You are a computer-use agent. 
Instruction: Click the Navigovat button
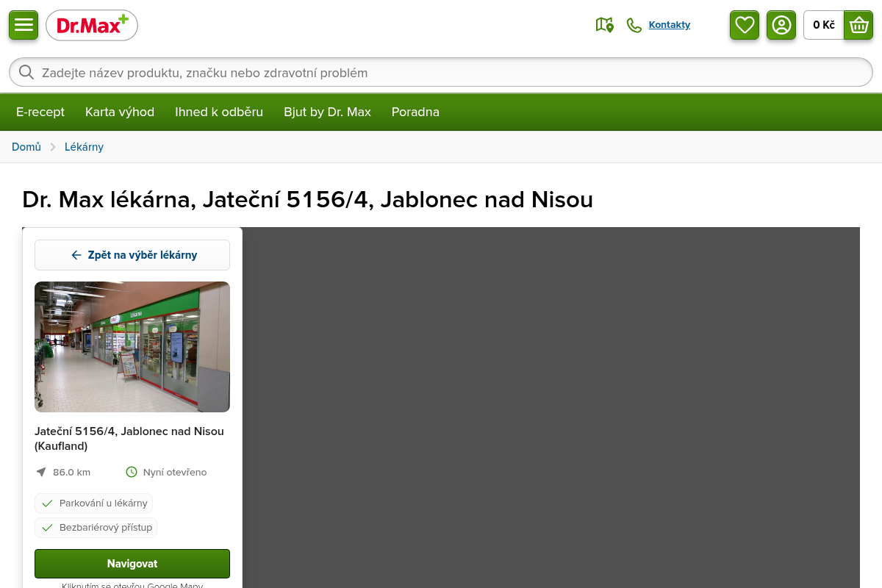132,564
